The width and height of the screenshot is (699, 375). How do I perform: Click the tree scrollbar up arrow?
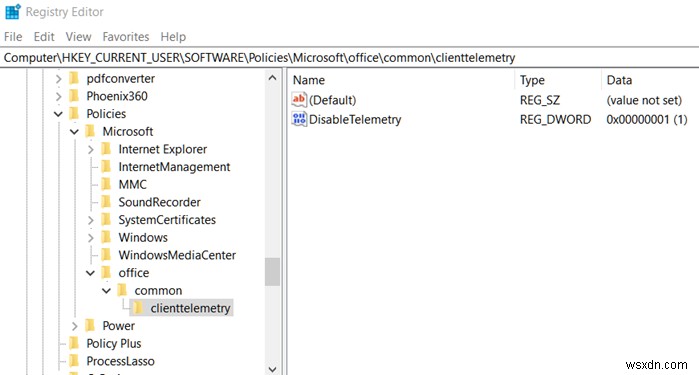[272, 78]
